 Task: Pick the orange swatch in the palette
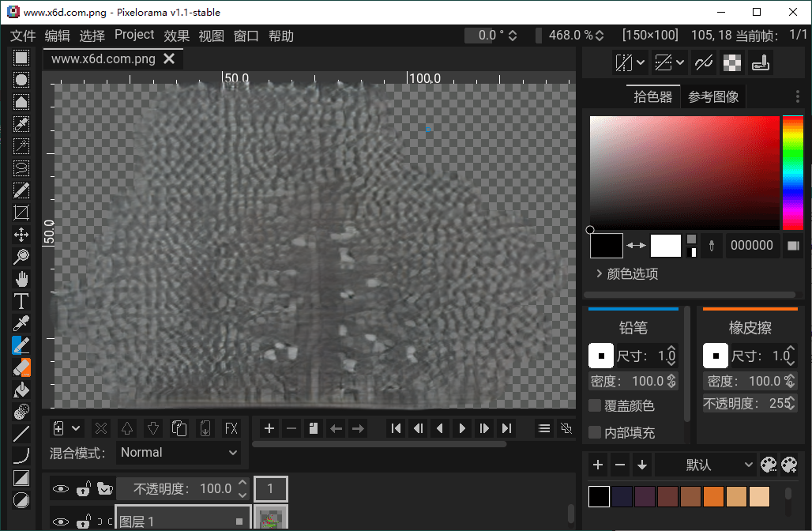click(713, 497)
